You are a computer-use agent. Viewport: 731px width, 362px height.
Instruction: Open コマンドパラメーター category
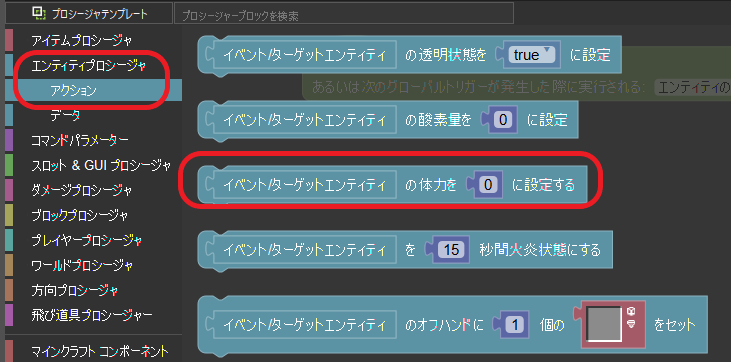click(x=80, y=139)
